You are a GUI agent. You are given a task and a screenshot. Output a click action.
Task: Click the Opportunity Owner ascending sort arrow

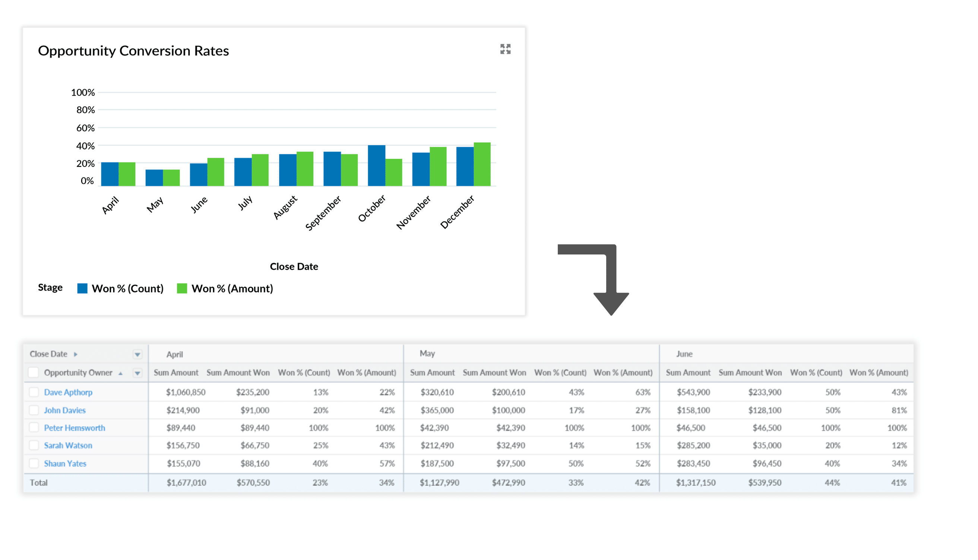point(120,373)
